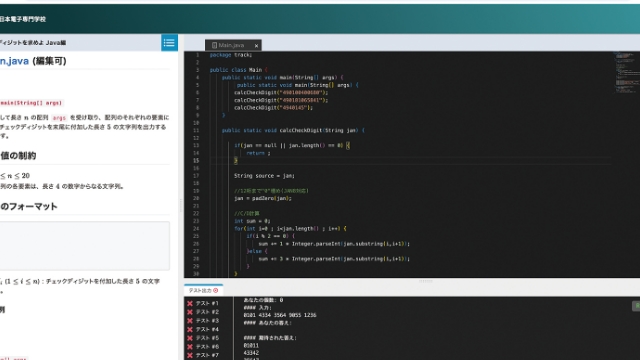
Task: Click the expected answer 01011 line
Action: coord(251,346)
